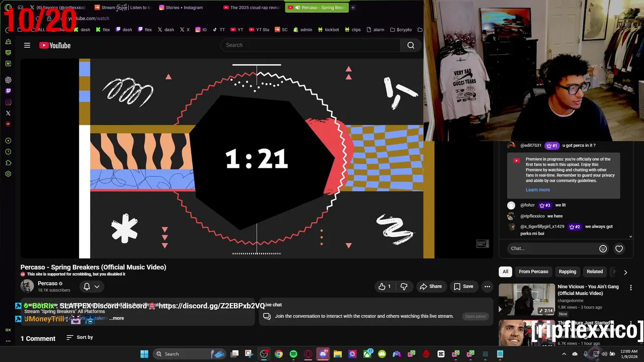644x362 pixels.
Task: Dislike the Percaso video
Action: [404, 287]
